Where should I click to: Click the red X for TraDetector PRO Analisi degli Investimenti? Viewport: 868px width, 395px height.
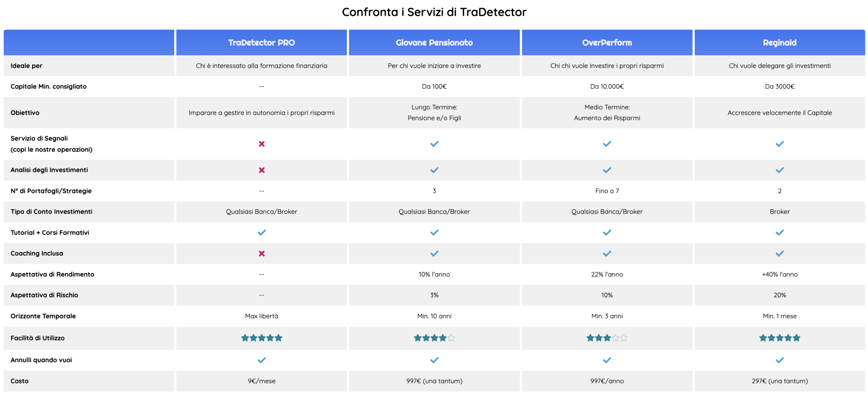pos(261,170)
